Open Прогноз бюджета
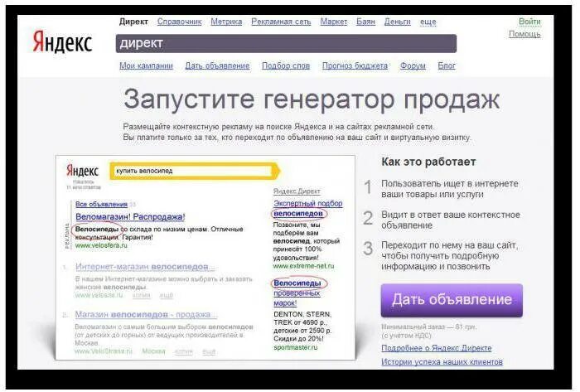Viewport: 580px width, 392px height. (x=355, y=65)
